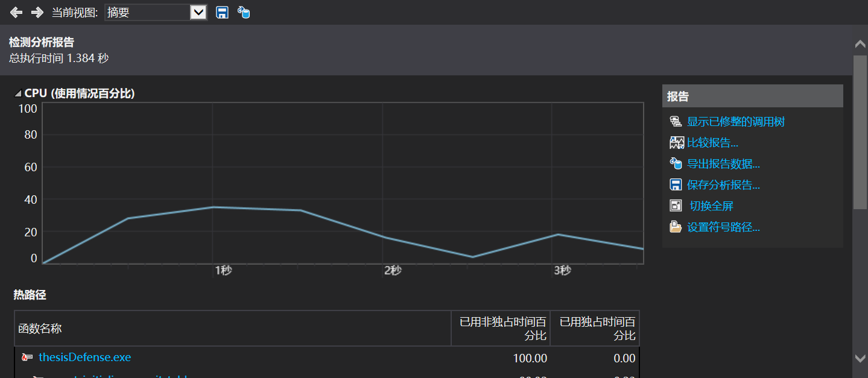
Task: Navigate forward with the right arrow icon
Action: (37, 12)
